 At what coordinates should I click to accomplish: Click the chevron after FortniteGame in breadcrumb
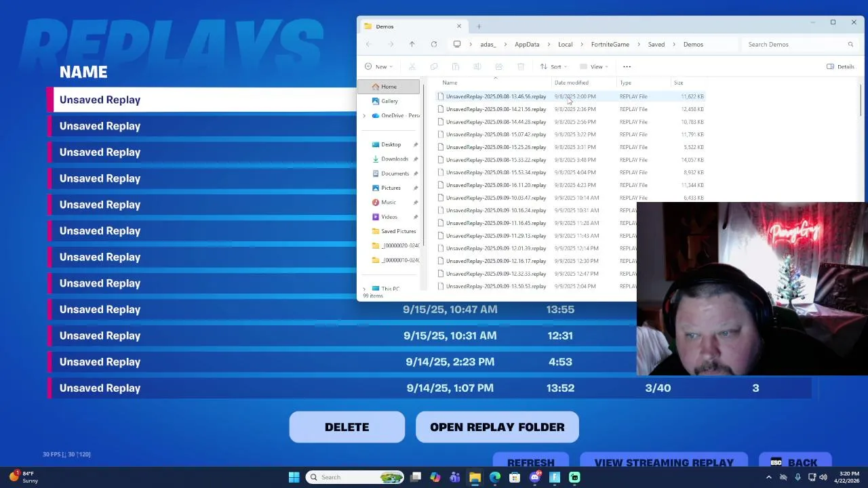[638, 45]
